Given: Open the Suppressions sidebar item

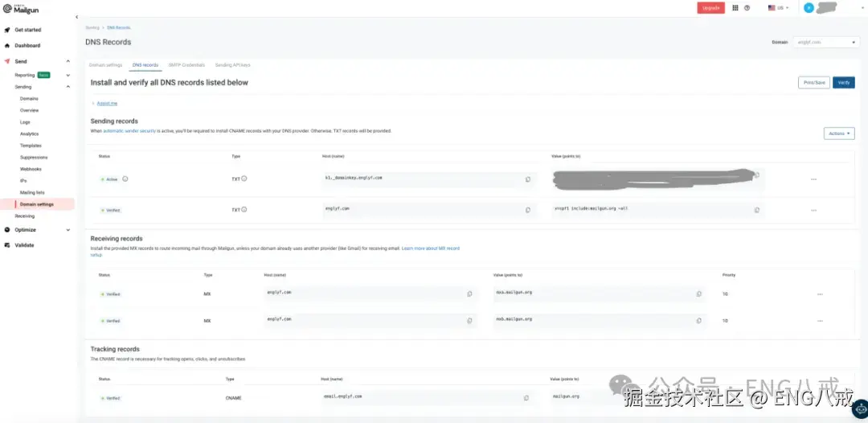Looking at the screenshot, I should [x=34, y=158].
